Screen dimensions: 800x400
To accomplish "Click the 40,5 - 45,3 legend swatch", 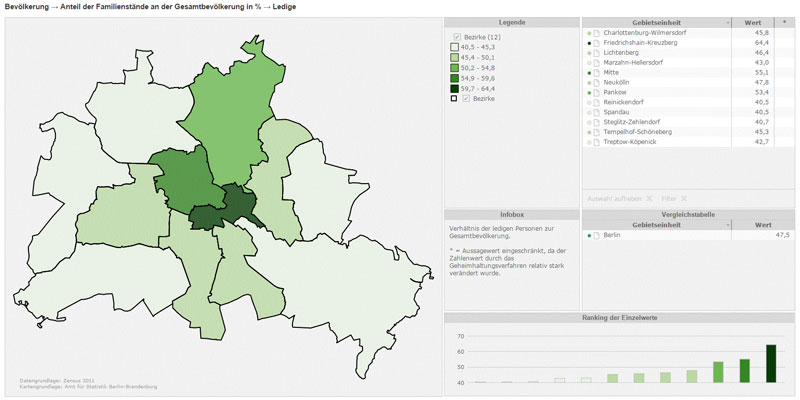I will click(x=455, y=47).
